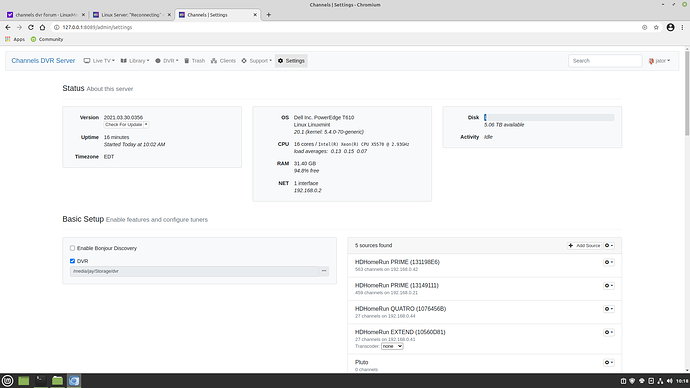690x388 pixels.
Task: Click the version text 2021.03.30.0356
Action: [x=123, y=117]
